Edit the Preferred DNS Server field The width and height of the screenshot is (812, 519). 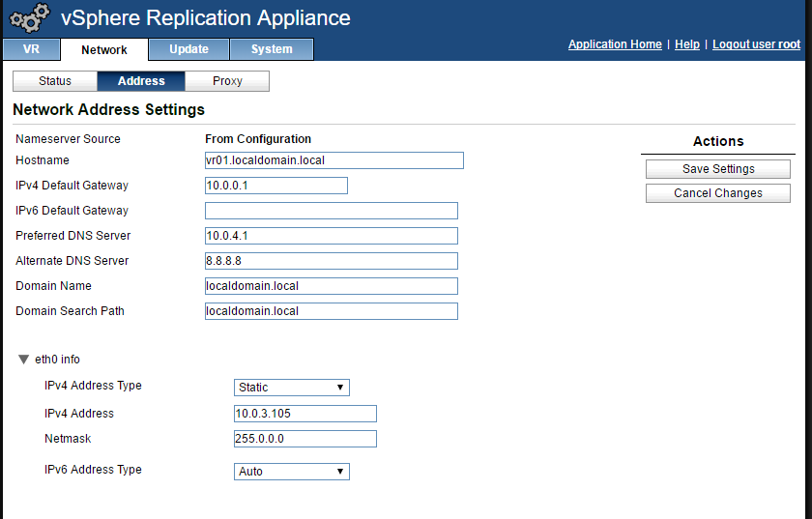[x=331, y=236]
